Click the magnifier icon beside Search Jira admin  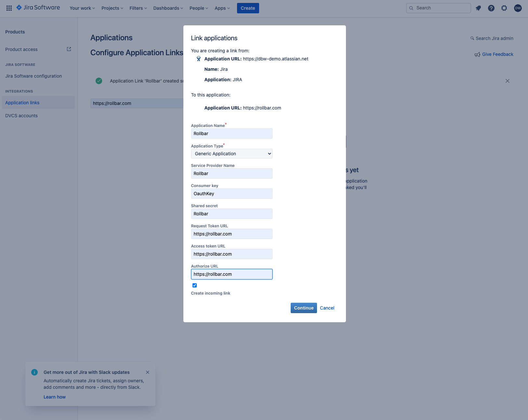tap(472, 38)
